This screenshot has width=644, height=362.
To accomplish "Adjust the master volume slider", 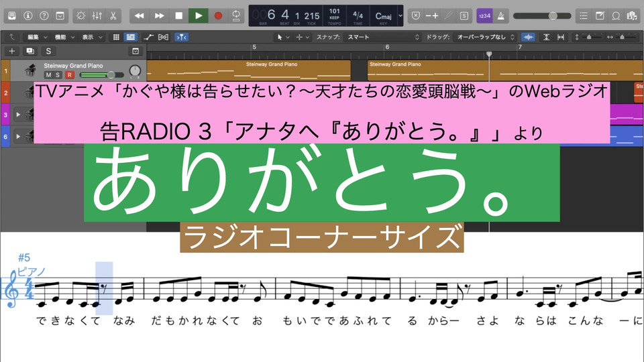I will tap(542, 15).
